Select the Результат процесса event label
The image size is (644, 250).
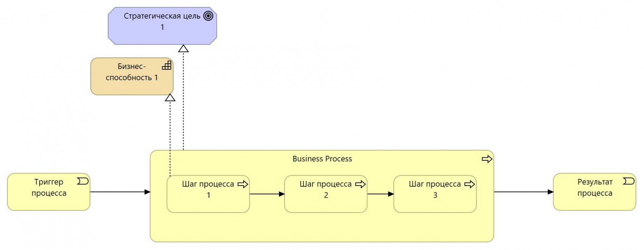point(595,188)
